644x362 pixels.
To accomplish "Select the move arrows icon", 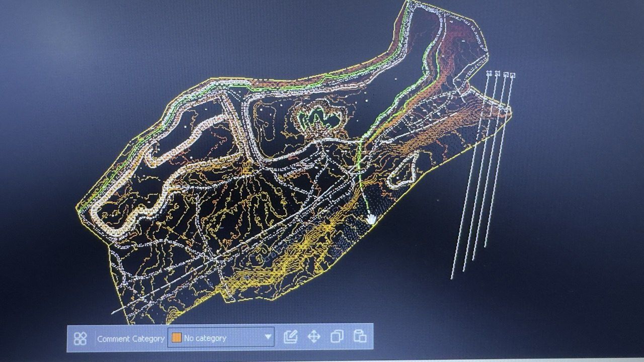I will point(314,337).
